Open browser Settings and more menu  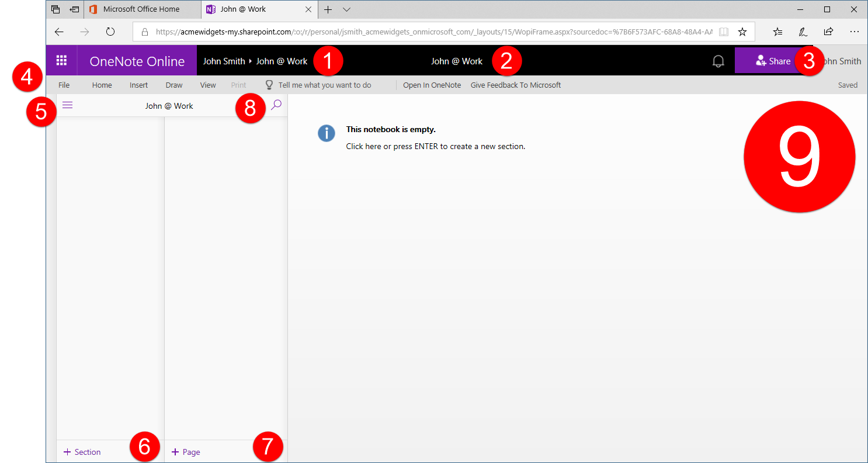click(855, 32)
